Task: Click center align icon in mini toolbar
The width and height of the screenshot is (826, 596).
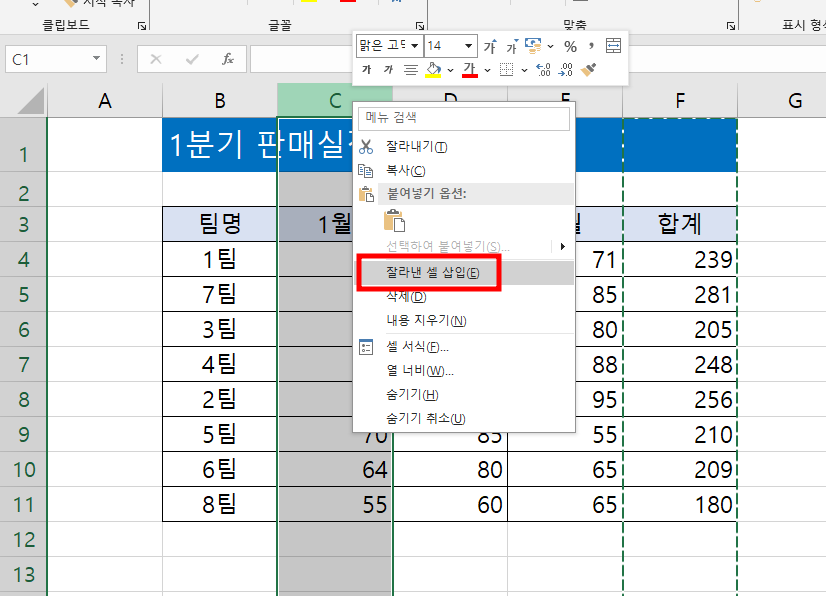Action: tap(410, 70)
